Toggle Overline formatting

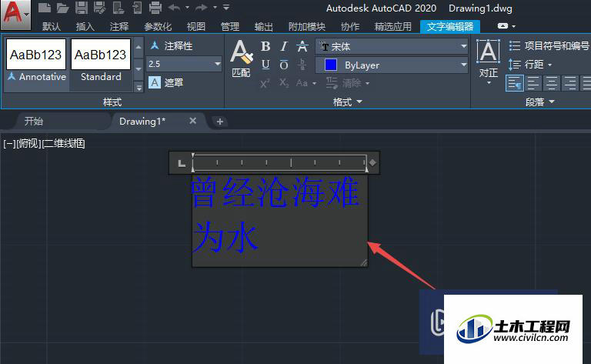284,65
